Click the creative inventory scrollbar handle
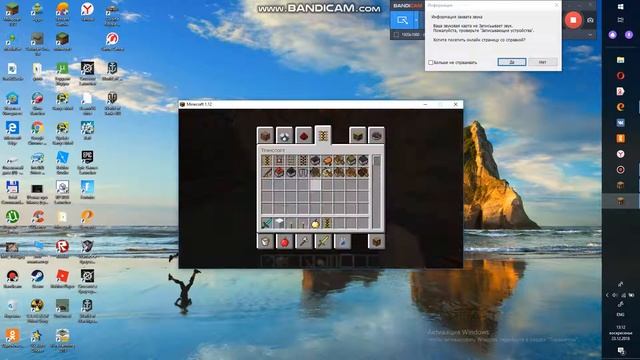Image resolution: width=640 pixels, height=360 pixels. [x=377, y=160]
